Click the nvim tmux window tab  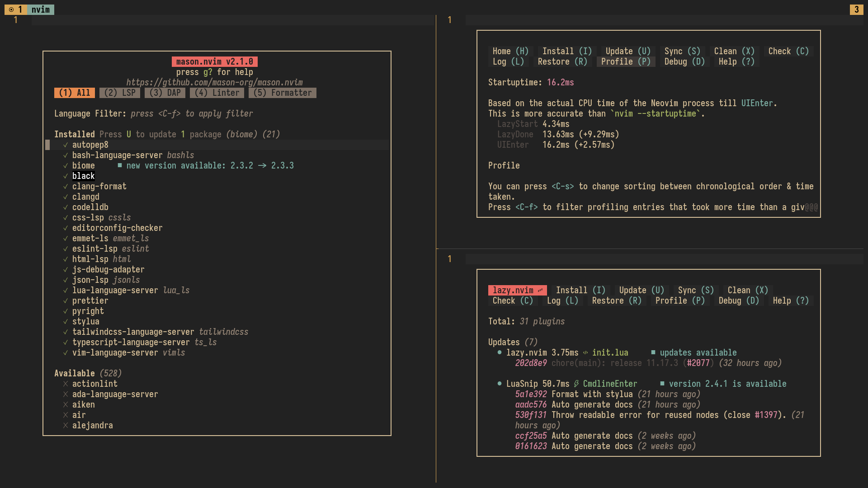[41, 9]
